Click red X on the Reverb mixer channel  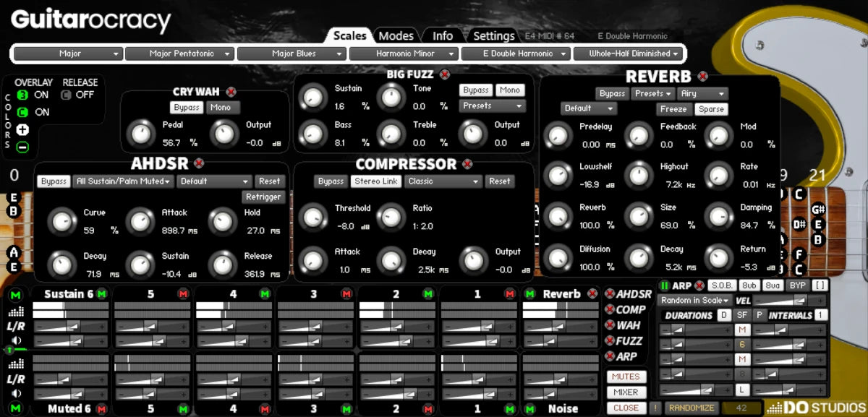click(593, 294)
